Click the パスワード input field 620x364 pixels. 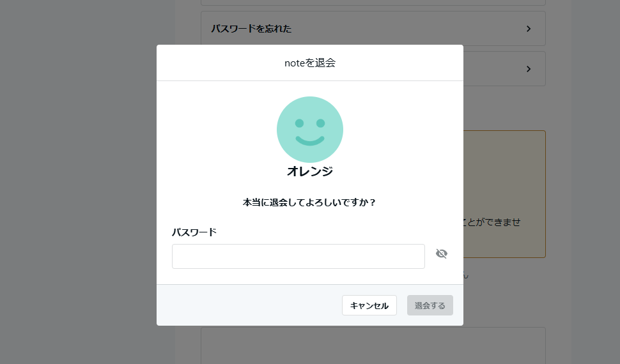[x=298, y=256]
